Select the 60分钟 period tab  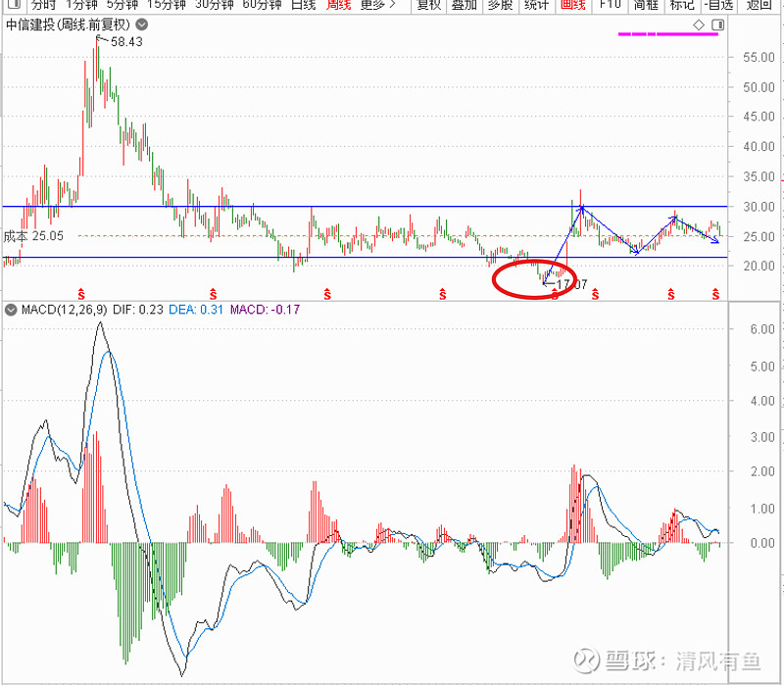tap(263, 5)
